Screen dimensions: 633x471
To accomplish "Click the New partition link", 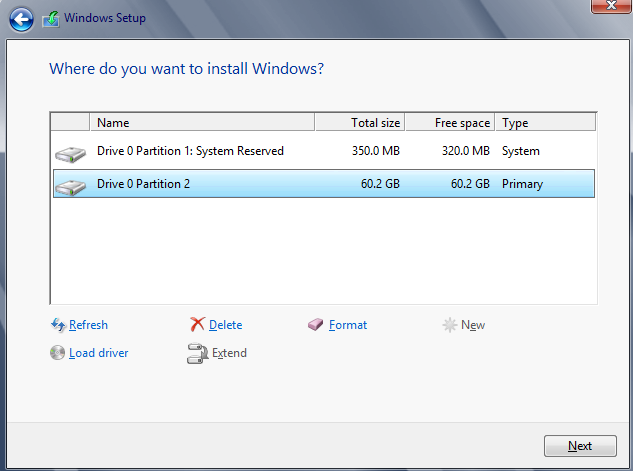I will click(x=473, y=325).
